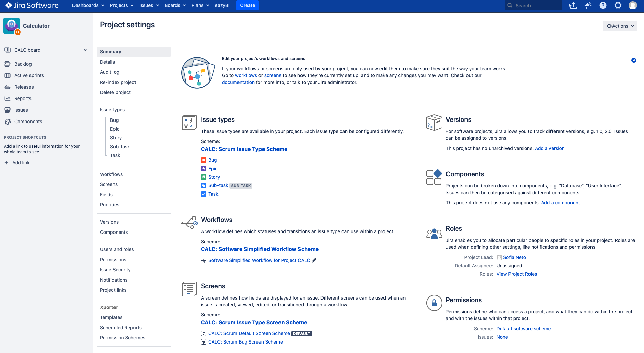Viewport: 644px width, 353px height.
Task: Select Delete project
Action: [115, 92]
